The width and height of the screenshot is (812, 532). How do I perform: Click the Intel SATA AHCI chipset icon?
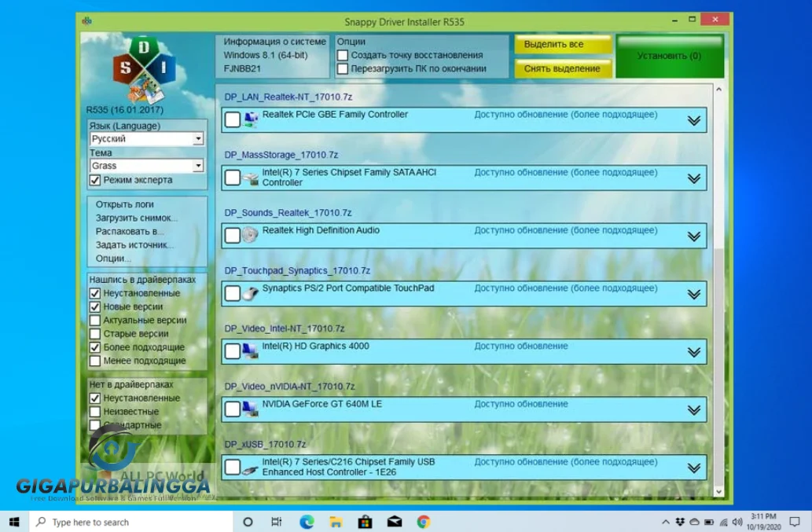tap(252, 177)
